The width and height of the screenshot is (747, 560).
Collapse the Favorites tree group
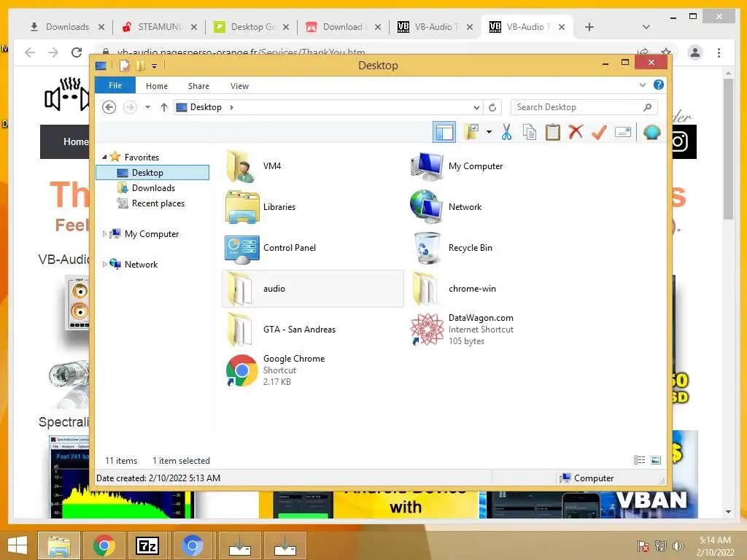click(x=104, y=157)
